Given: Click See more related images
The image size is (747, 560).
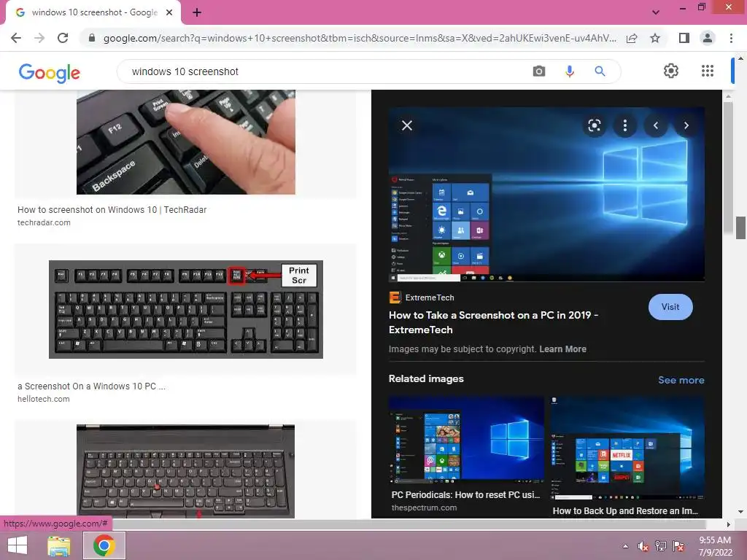Looking at the screenshot, I should point(681,380).
